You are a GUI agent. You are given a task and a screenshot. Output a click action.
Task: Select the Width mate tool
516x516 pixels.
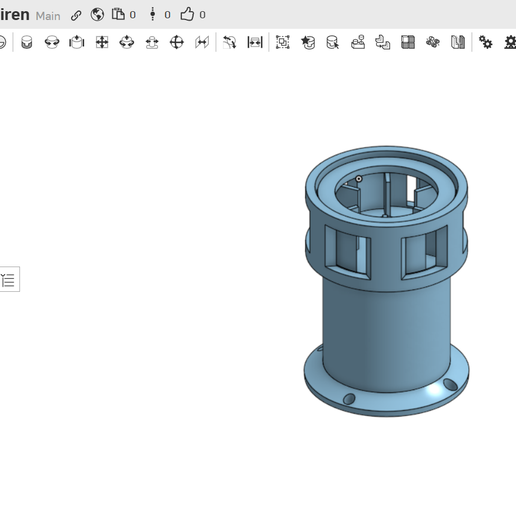pyautogui.click(x=255, y=43)
